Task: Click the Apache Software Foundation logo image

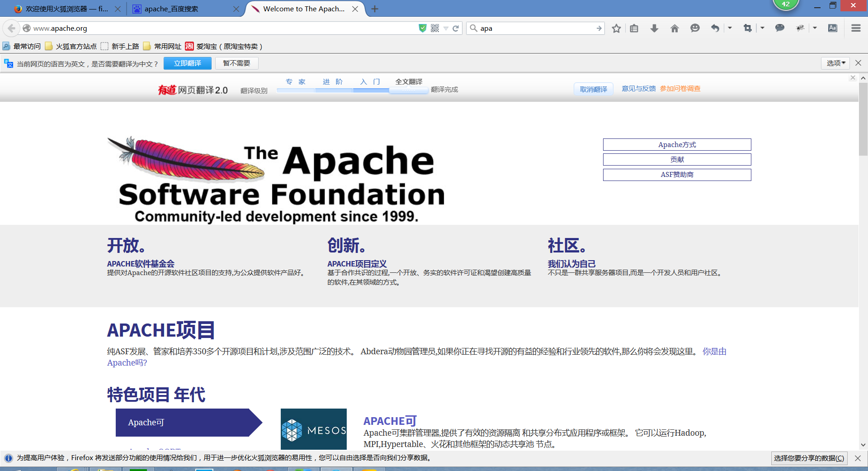Action: click(x=276, y=180)
